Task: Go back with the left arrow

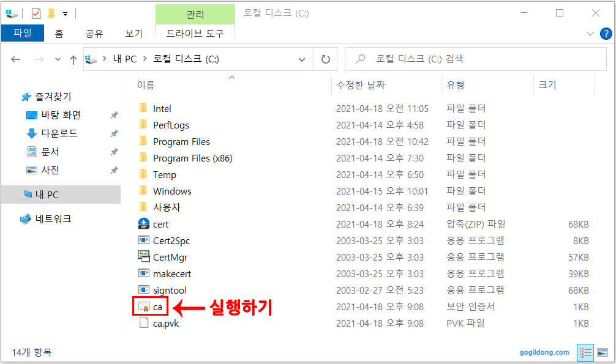Action: (16, 59)
